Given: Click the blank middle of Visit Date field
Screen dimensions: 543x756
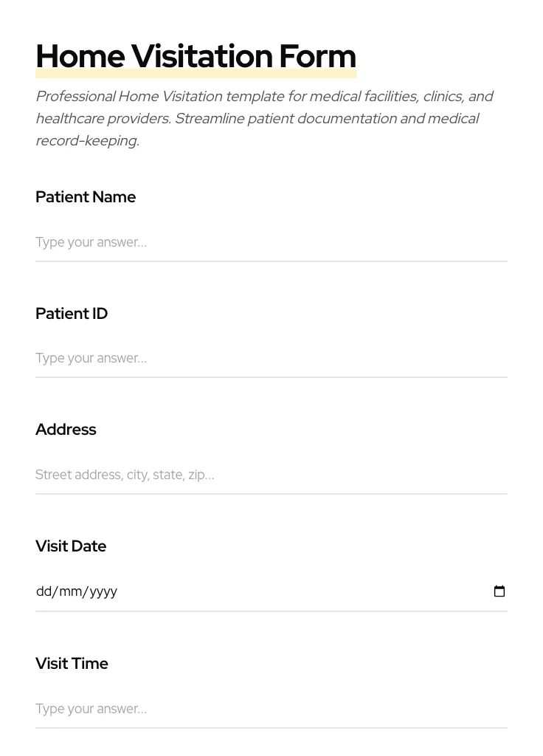Looking at the screenshot, I should [x=295, y=591].
